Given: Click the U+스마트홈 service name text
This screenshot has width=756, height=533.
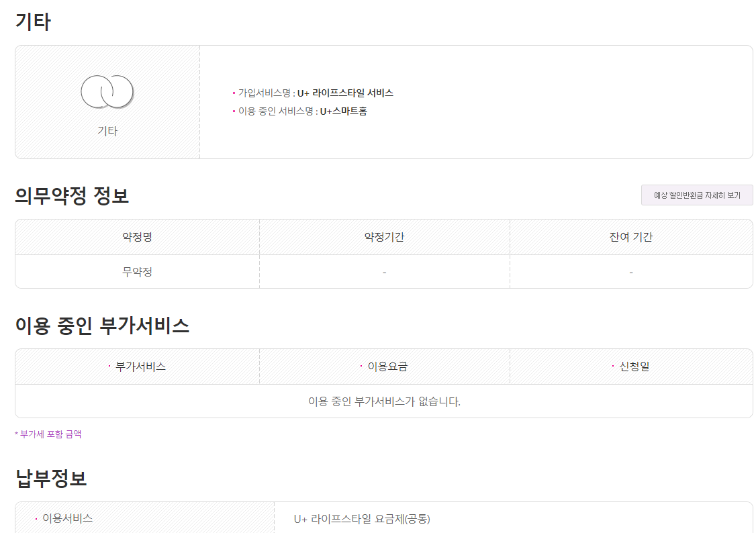Looking at the screenshot, I should click(x=343, y=111).
